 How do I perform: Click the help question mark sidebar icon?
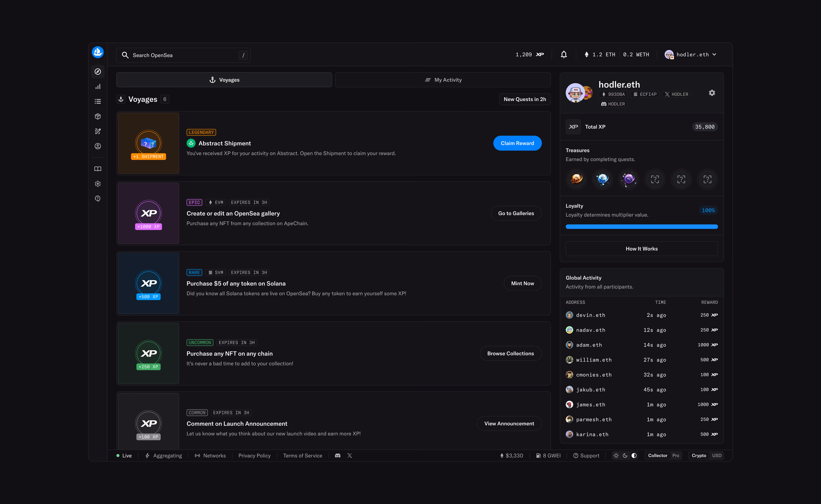(x=98, y=199)
